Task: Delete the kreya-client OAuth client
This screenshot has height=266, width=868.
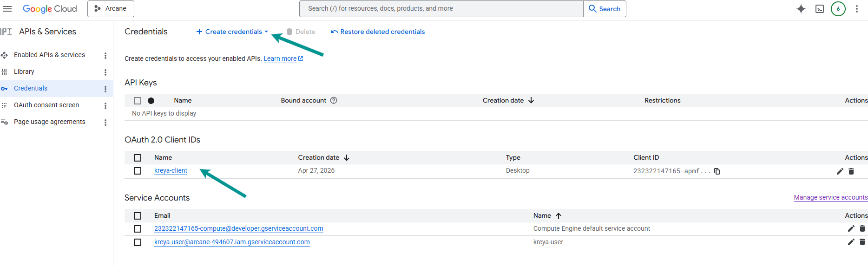Action: pos(851,171)
